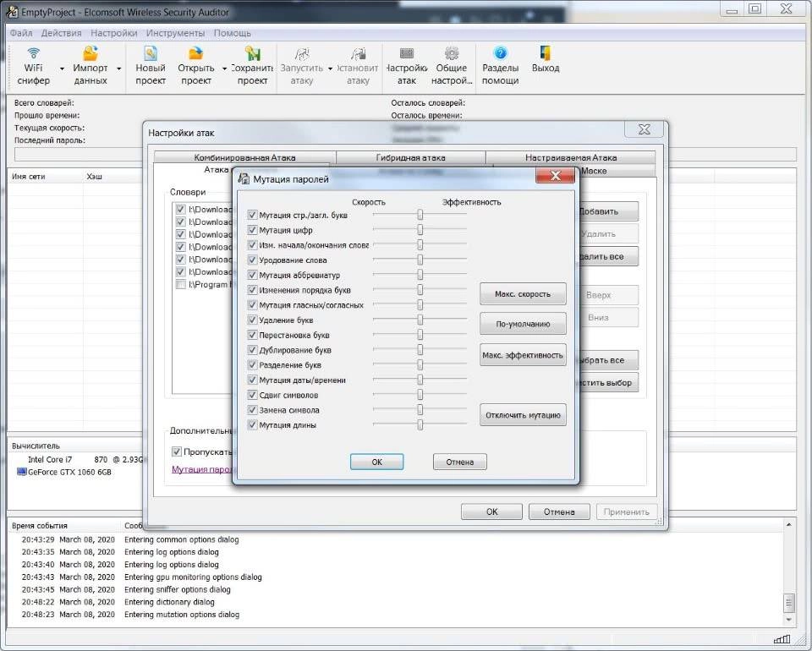
Task: Close the Мутация паролей dialog
Action: 555,176
